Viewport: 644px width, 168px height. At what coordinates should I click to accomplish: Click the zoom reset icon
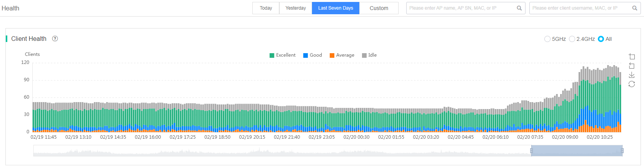click(x=632, y=66)
